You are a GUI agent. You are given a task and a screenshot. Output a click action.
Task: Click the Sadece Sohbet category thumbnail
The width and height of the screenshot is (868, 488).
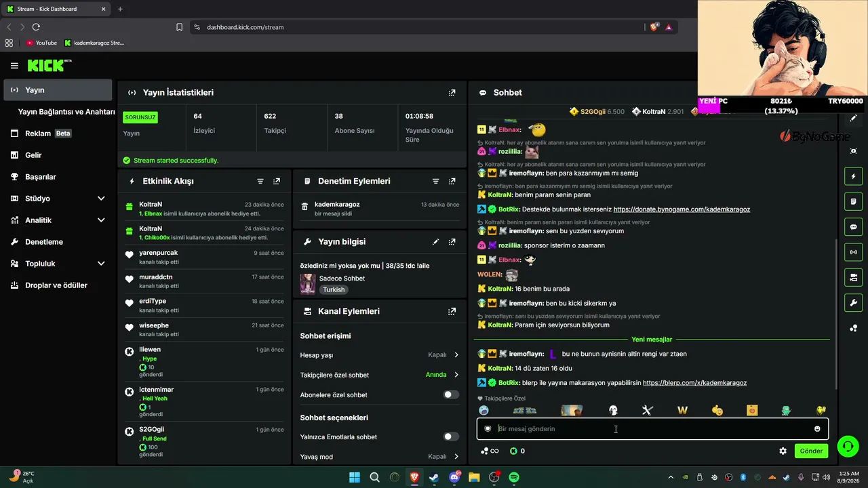tap(308, 284)
